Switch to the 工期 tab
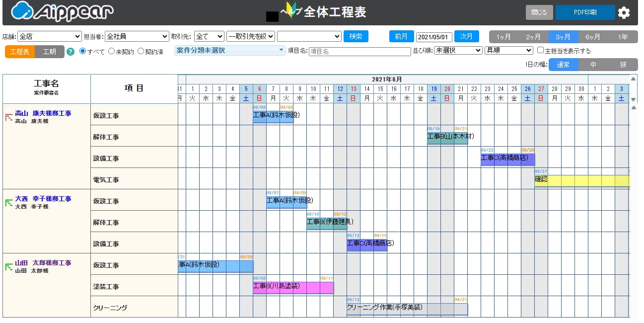Viewport: 644px width, 323px height. (50, 52)
